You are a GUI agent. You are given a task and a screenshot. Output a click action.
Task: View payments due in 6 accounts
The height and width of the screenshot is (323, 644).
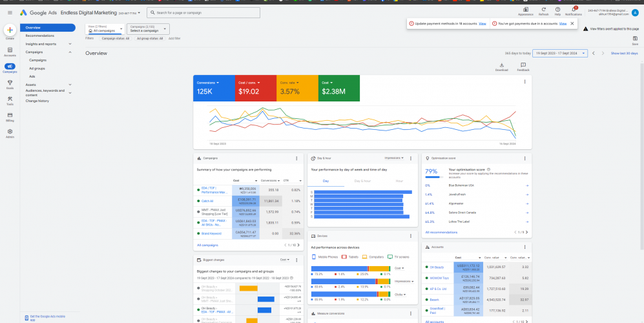563,23
